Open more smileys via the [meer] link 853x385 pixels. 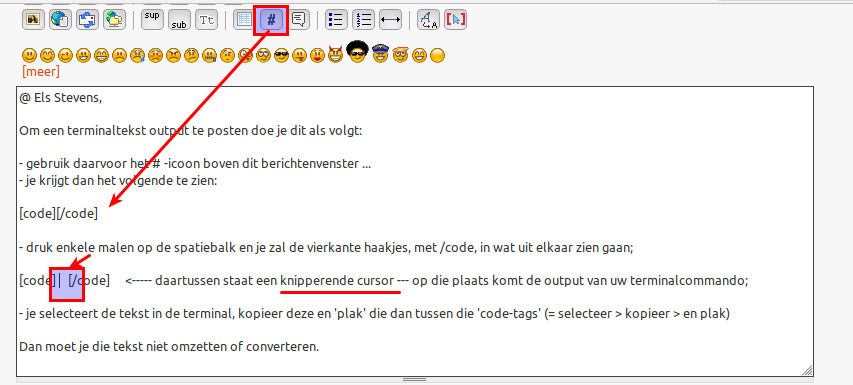pyautogui.click(x=41, y=71)
